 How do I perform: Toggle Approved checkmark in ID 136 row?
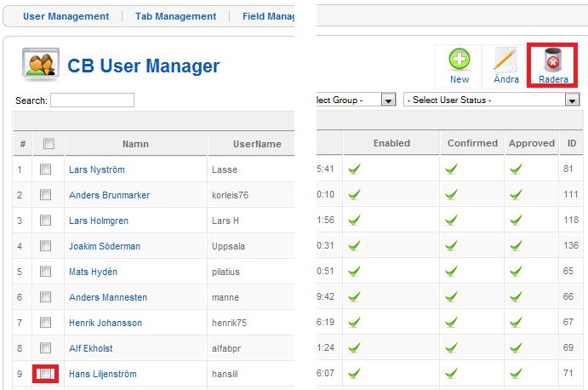click(517, 245)
